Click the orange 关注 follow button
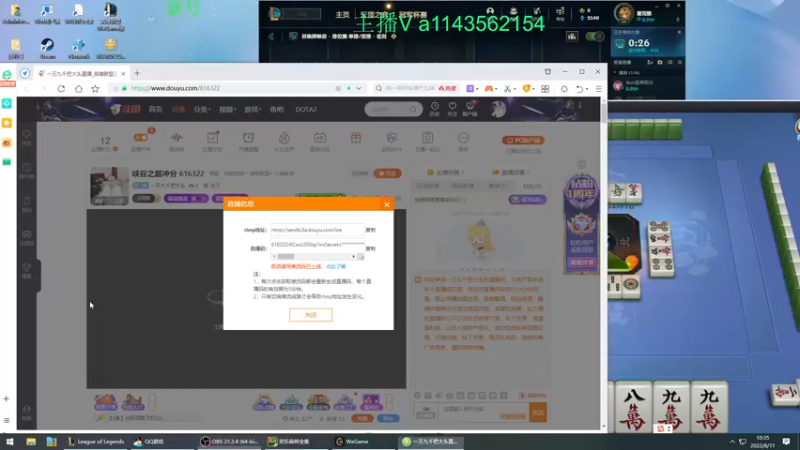800x450 pixels. pyautogui.click(x=387, y=173)
